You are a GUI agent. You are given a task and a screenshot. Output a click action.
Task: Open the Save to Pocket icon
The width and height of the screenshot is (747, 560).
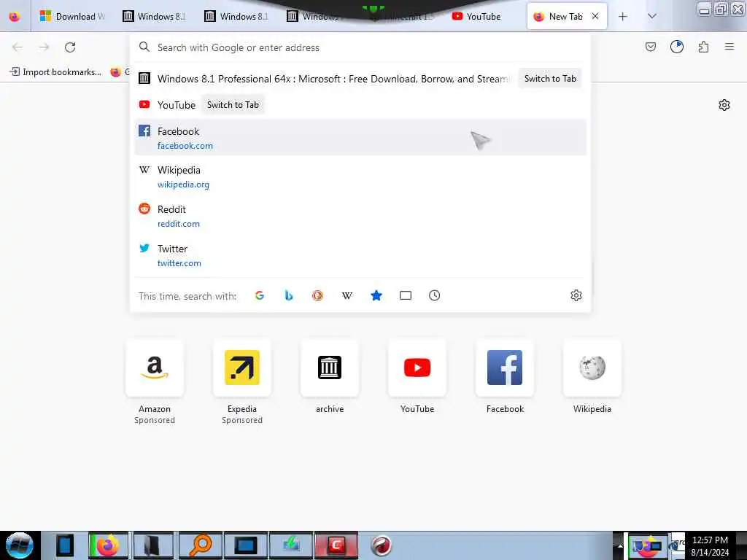point(651,47)
